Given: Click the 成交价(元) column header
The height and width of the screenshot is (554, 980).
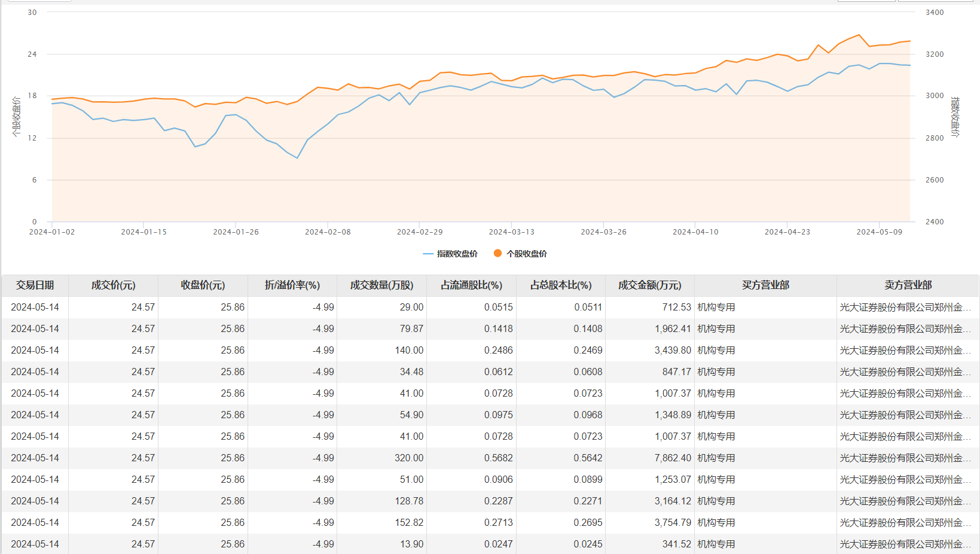Looking at the screenshot, I should [x=113, y=285].
